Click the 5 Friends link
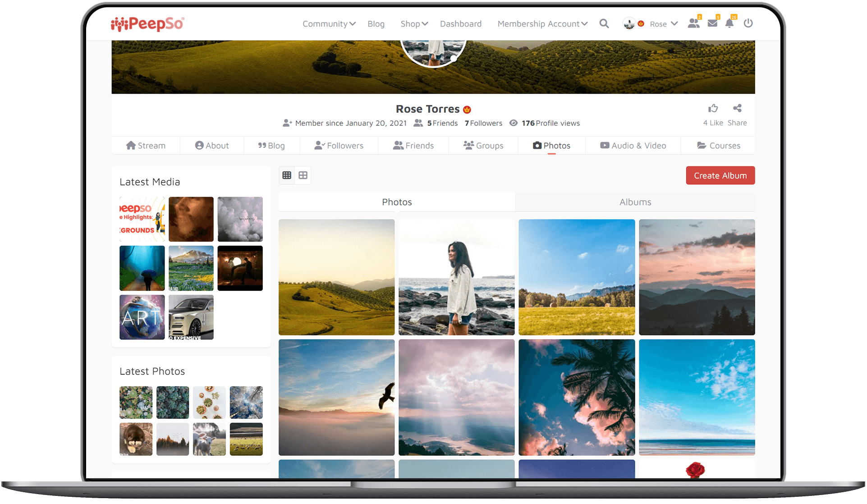The height and width of the screenshot is (504, 867). (442, 123)
